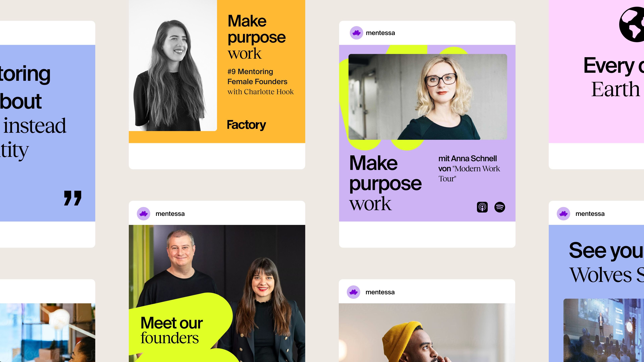
Task: Click the black globe icon
Action: pos(632,24)
